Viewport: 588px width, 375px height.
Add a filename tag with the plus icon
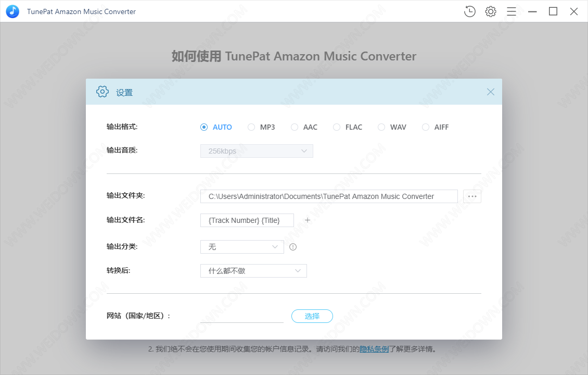[308, 220]
